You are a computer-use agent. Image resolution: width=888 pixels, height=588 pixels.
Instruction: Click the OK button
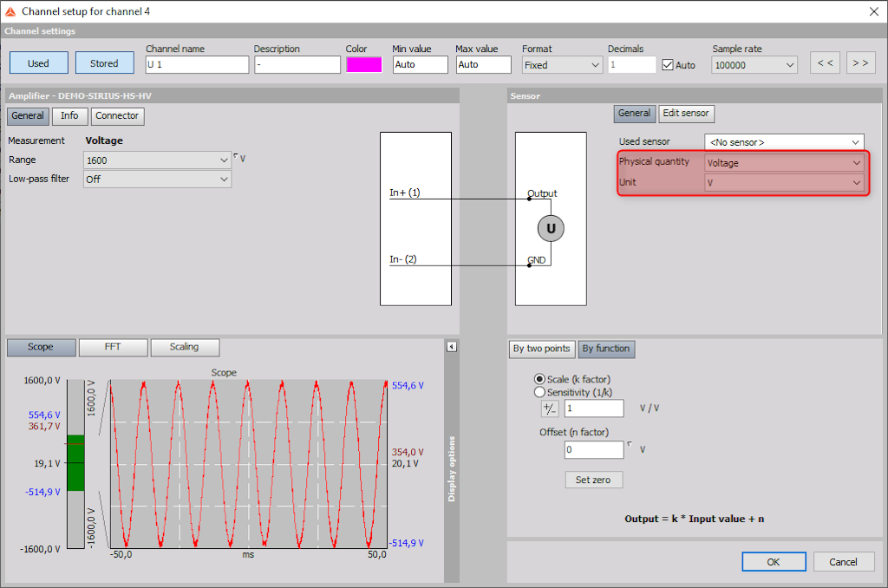(774, 561)
